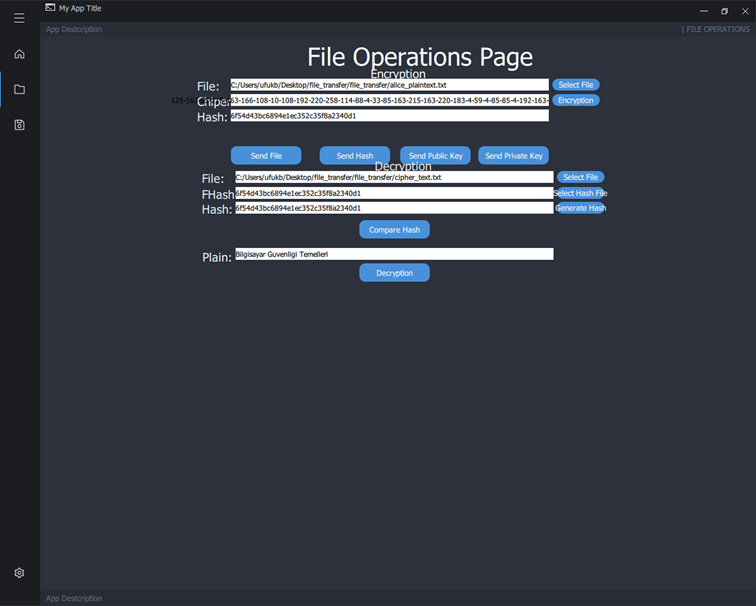Go to Home page icon
This screenshot has width=756, height=606.
pos(19,54)
